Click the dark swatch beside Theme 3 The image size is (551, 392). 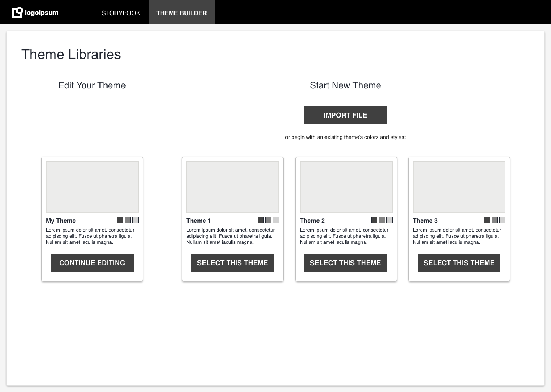[487, 220]
